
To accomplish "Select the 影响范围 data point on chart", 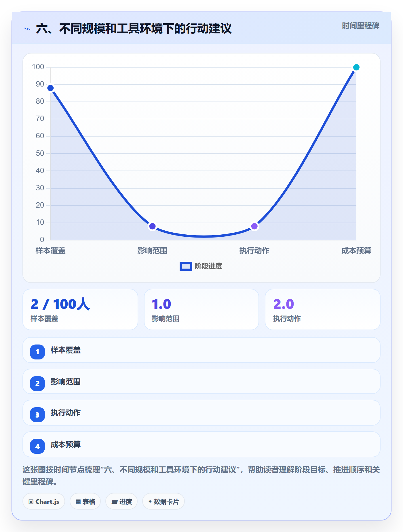I will tap(153, 226).
